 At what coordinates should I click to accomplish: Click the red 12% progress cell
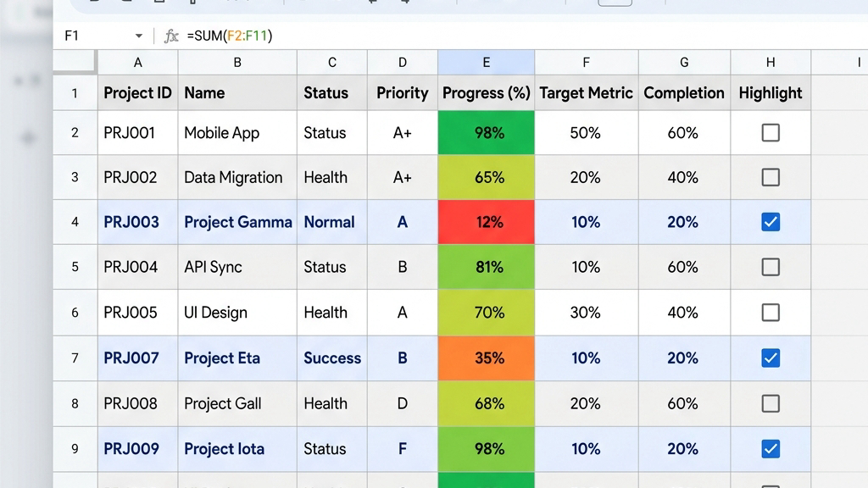[486, 222]
